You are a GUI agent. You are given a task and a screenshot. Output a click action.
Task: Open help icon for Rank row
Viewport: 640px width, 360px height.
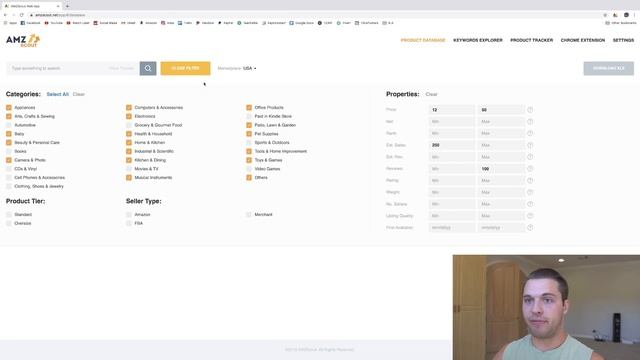[x=530, y=133]
